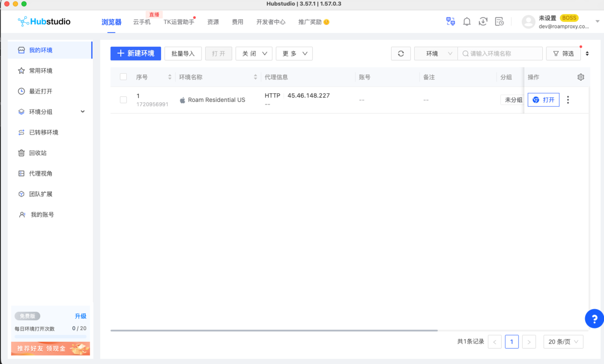Screen dimensions: 604x364
Task: Open more actions dots for Roam Residential US
Action: tap(568, 100)
